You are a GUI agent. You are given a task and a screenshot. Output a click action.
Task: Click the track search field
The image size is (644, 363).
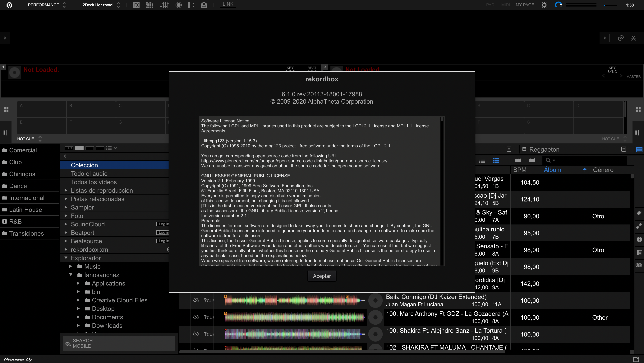tap(585, 160)
